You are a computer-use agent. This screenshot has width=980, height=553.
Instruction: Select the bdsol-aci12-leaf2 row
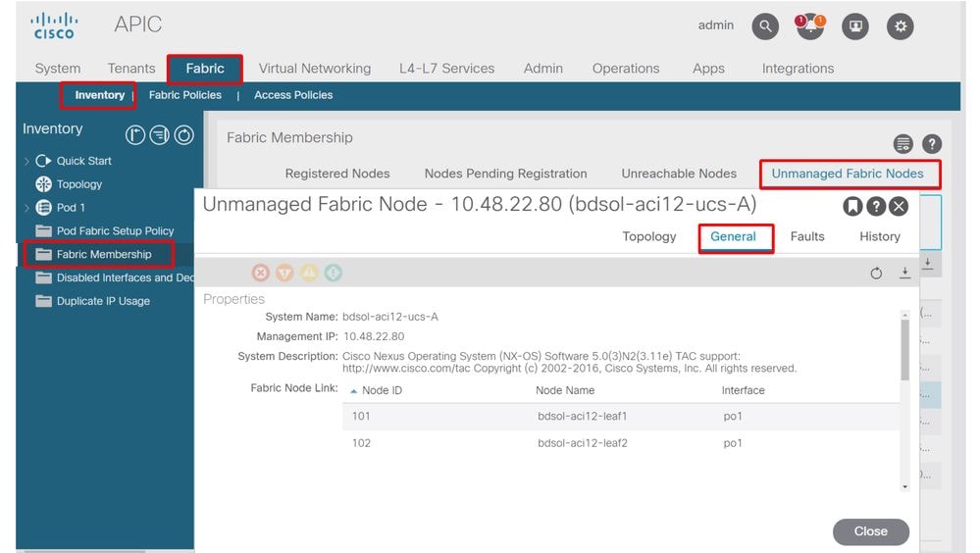coord(621,443)
